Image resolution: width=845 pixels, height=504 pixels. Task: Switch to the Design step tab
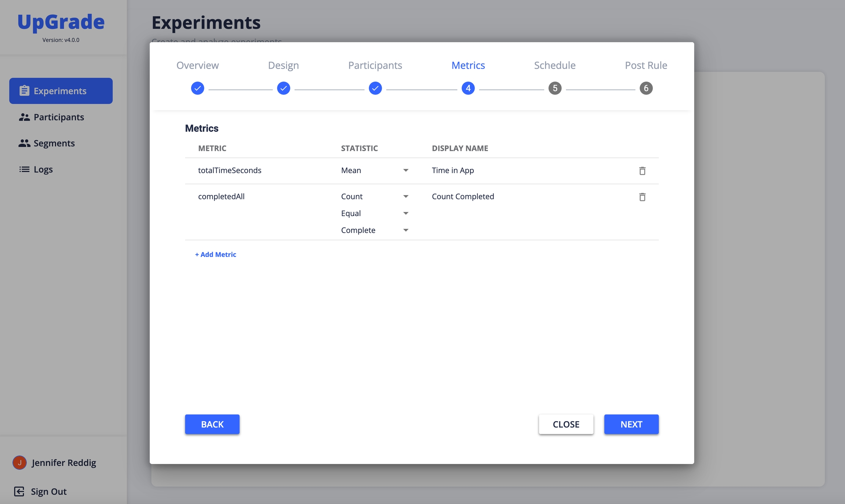283,65
